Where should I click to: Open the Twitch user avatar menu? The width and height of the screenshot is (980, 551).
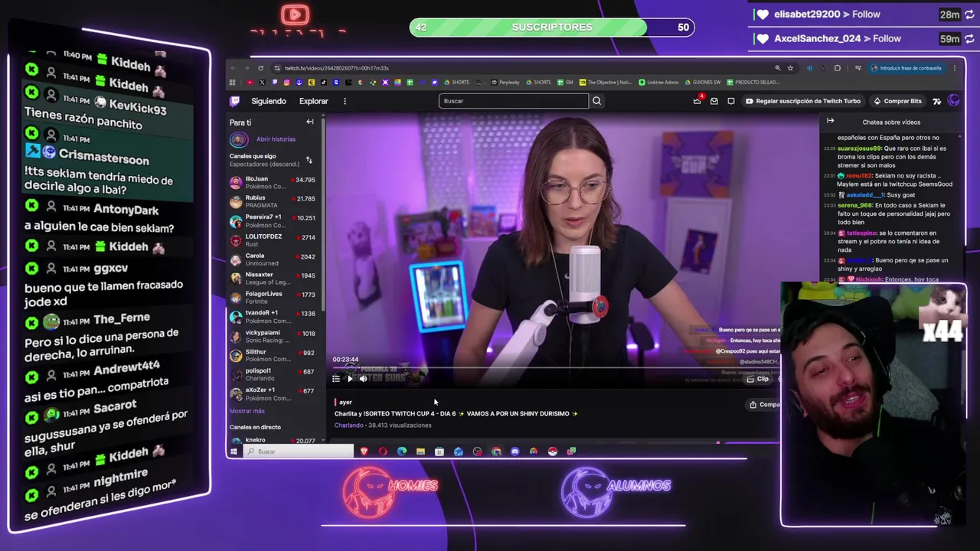953,101
